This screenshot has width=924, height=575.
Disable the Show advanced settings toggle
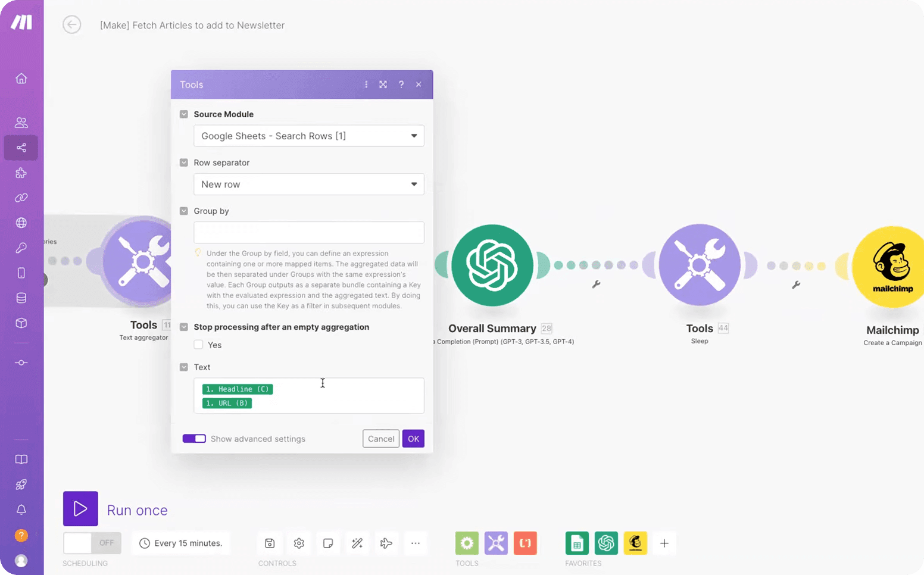[x=194, y=439]
